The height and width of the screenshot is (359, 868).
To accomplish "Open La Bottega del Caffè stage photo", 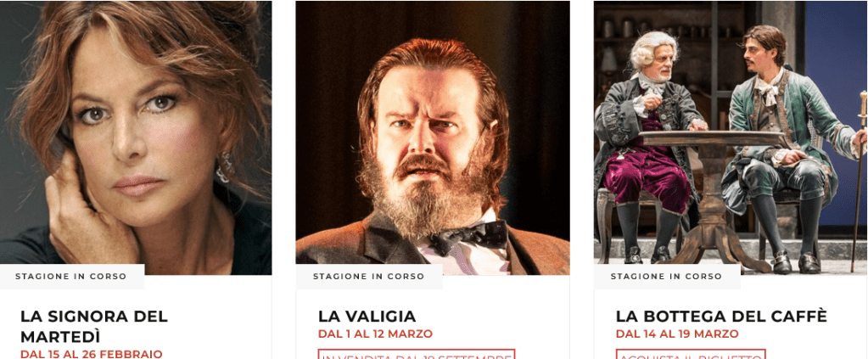I will 731,137.
